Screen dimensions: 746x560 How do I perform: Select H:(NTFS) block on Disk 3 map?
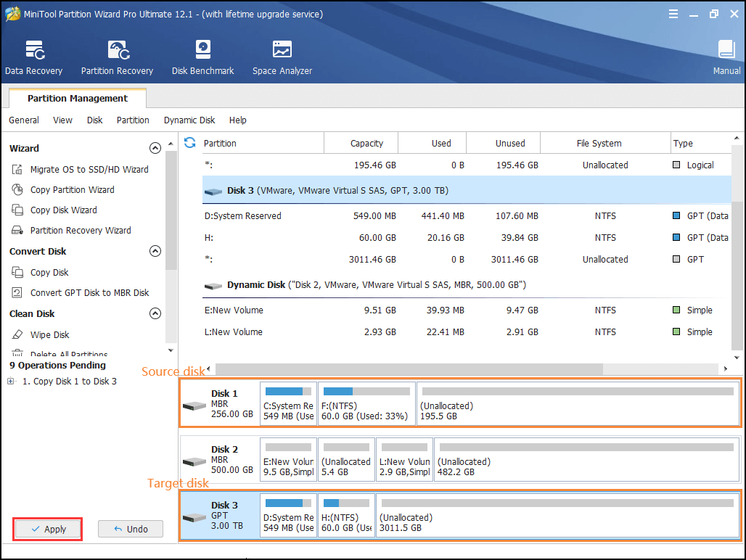[346, 515]
